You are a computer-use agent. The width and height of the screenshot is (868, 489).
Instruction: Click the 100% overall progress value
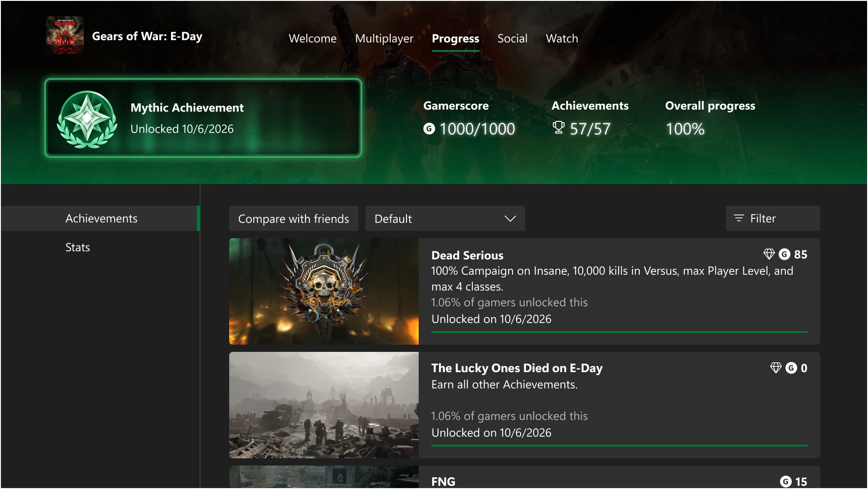click(685, 129)
